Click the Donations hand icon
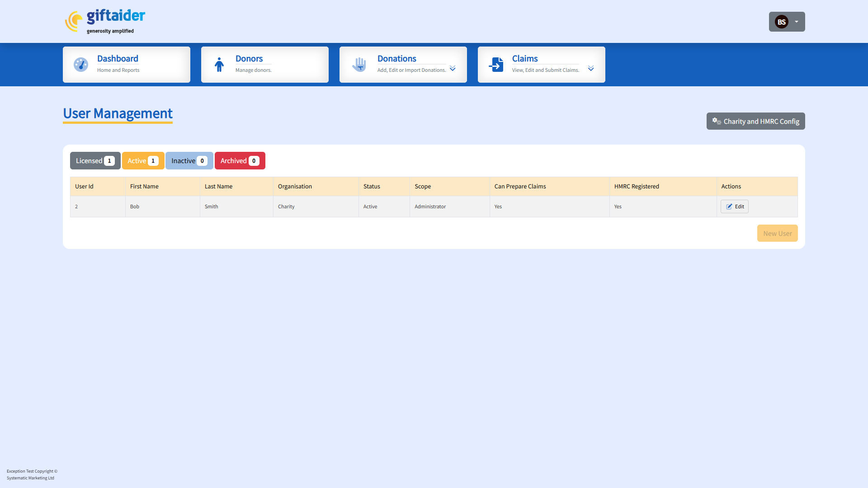The width and height of the screenshot is (868, 488). (359, 65)
